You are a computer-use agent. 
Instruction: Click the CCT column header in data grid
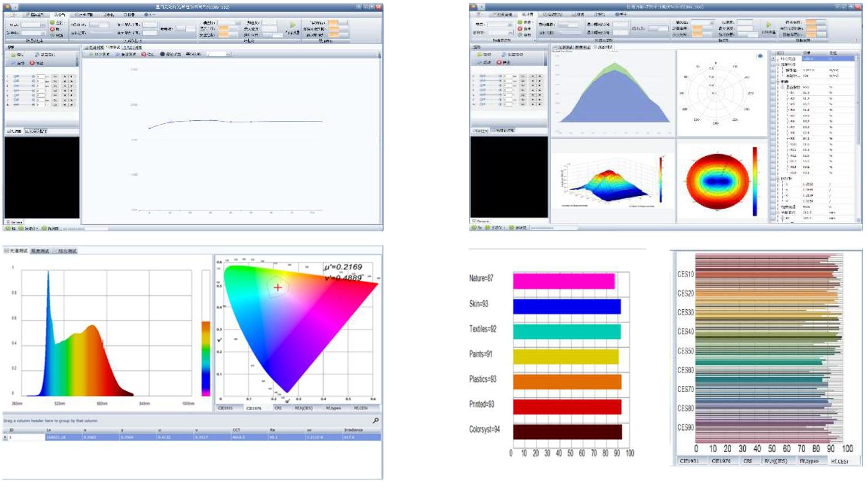(x=236, y=429)
